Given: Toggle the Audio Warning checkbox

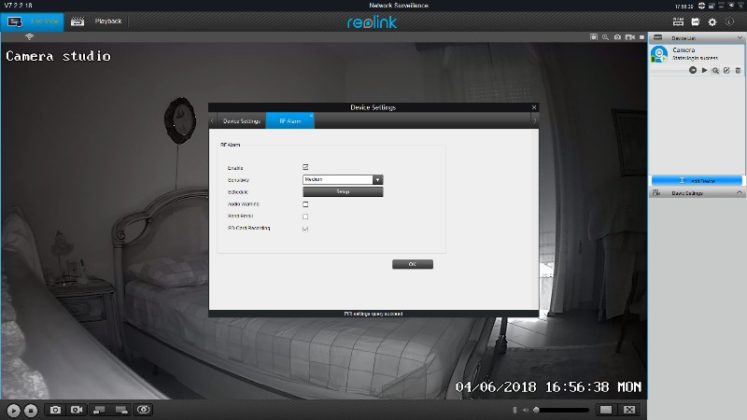Looking at the screenshot, I should click(305, 204).
